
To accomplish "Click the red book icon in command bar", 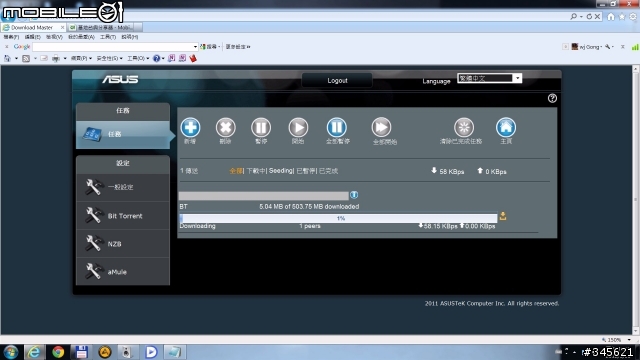I will coord(193,58).
